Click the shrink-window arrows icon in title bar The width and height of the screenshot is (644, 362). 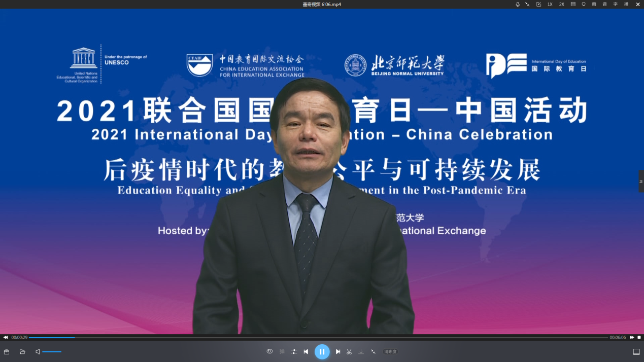pos(527,5)
